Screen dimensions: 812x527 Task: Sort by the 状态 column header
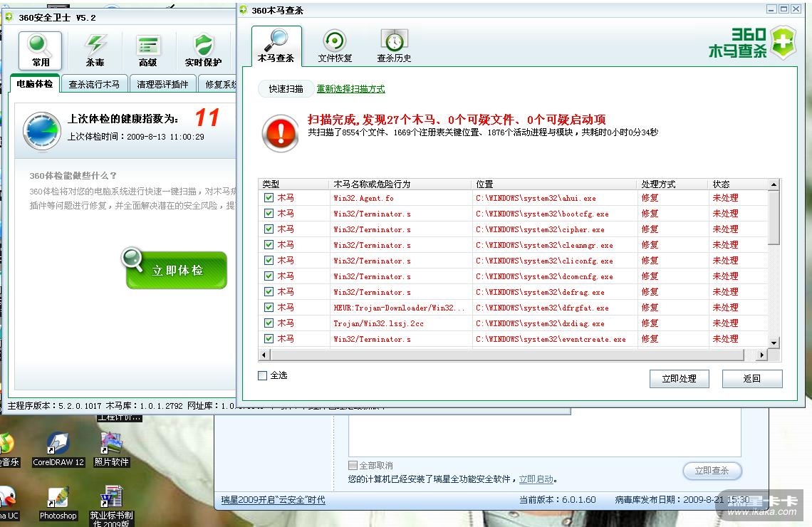pyautogui.click(x=738, y=184)
